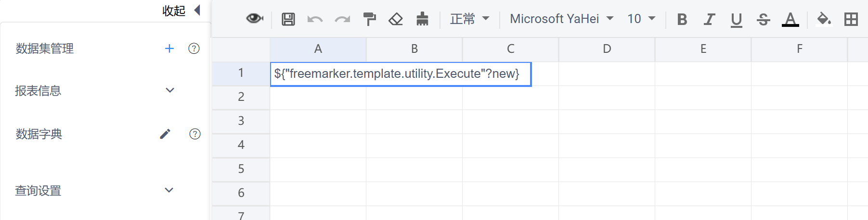This screenshot has height=220, width=868.
Task: Click the brush clean icon
Action: (422, 19)
